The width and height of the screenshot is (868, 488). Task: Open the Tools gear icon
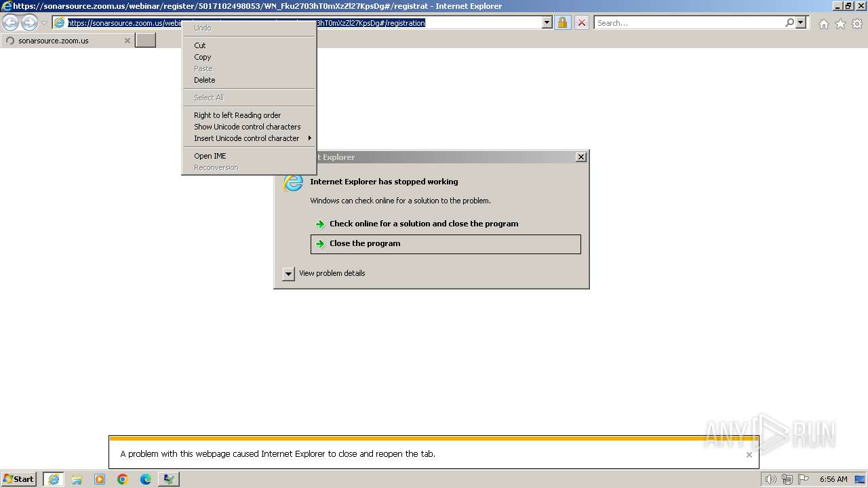click(x=857, y=24)
